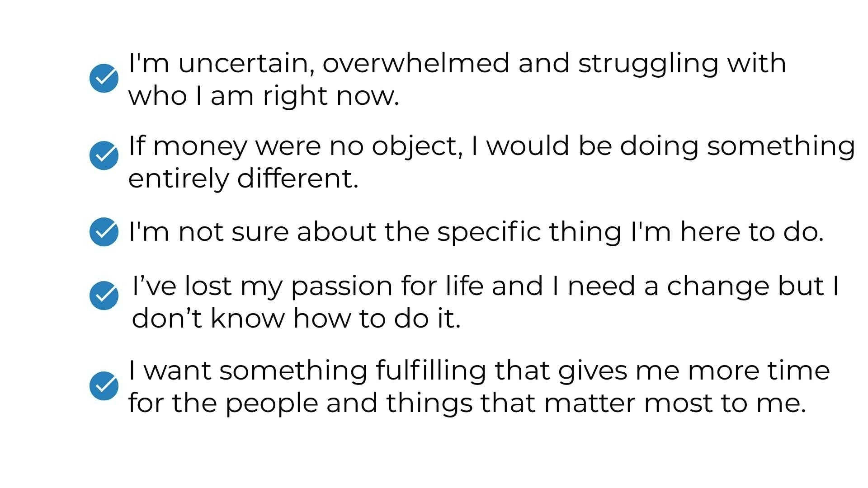
Task: Click the word "specific" in third statement
Action: coord(488,233)
